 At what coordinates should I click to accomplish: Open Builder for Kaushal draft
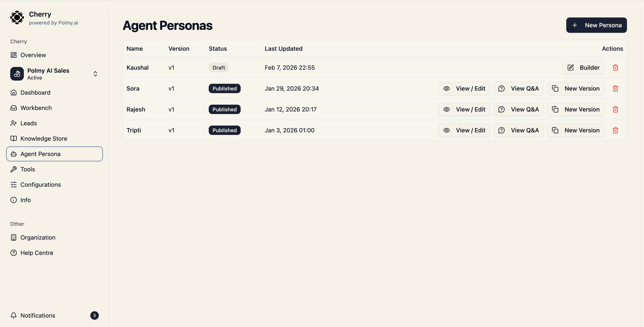click(x=583, y=68)
